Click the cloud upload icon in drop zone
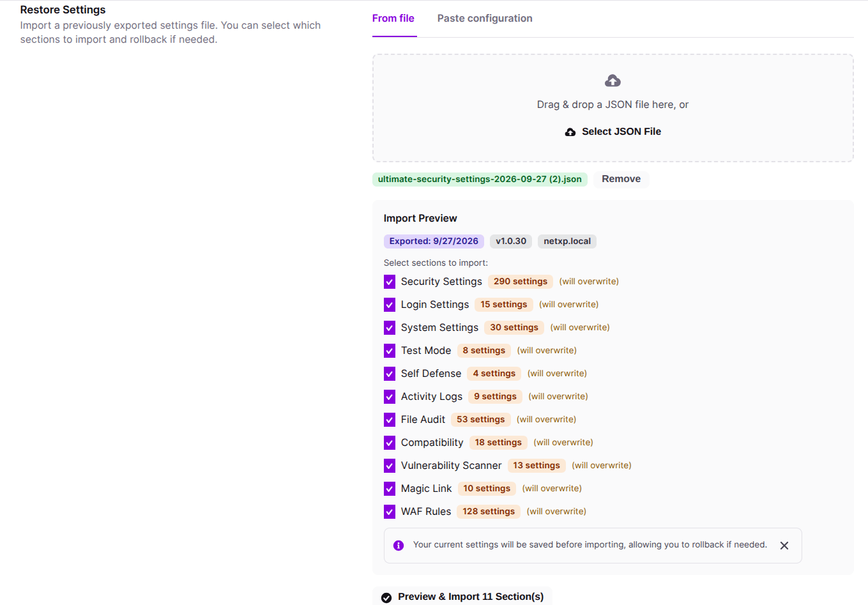The height and width of the screenshot is (605, 868). 613,80
